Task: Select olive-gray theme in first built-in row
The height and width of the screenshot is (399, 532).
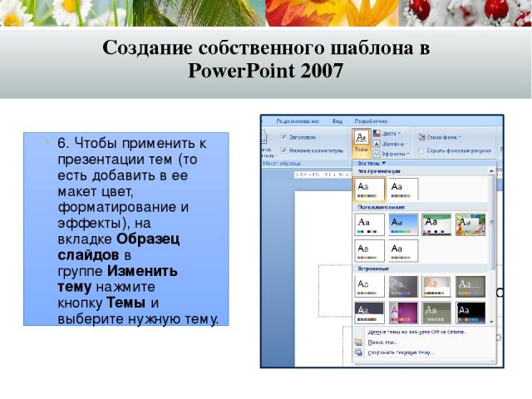Action: [470, 286]
